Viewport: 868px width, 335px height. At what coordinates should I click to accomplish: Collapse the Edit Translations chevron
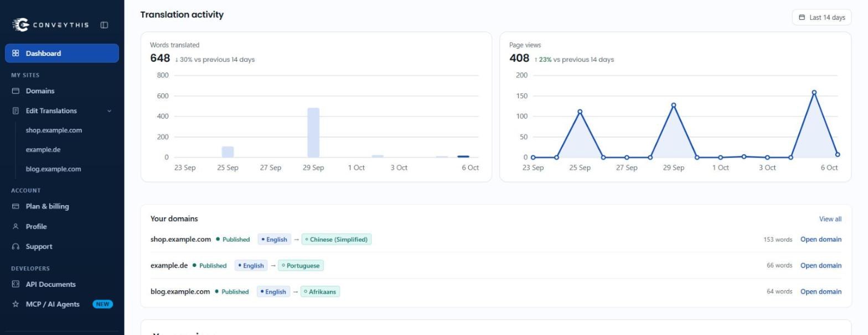109,111
